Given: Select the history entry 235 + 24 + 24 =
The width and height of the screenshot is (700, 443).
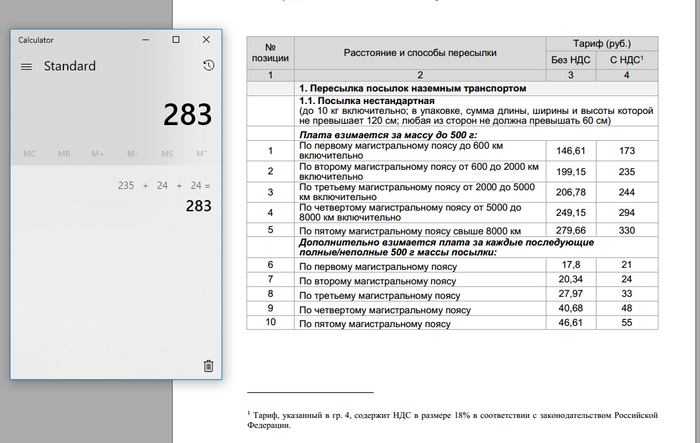Looking at the screenshot, I should [x=164, y=185].
